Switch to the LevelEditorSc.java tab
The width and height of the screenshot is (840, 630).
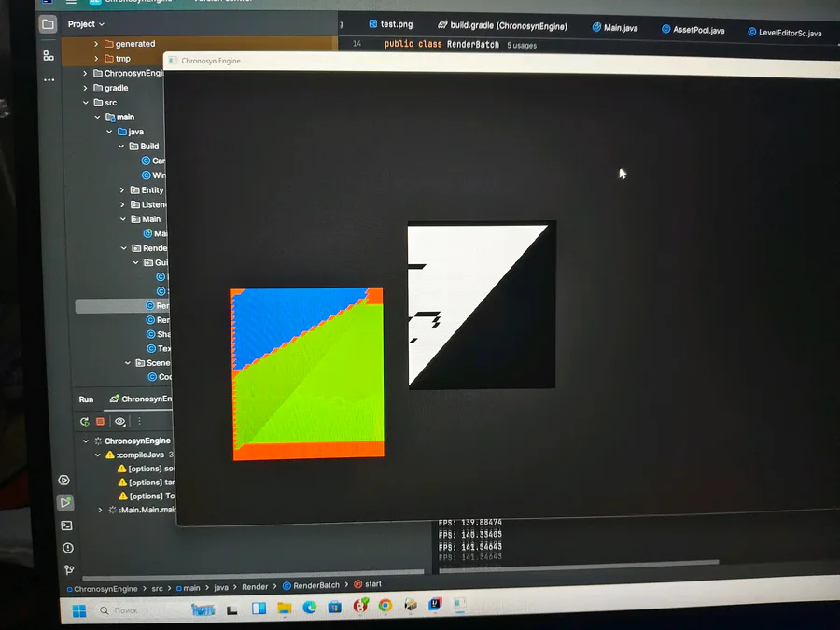pos(785,33)
